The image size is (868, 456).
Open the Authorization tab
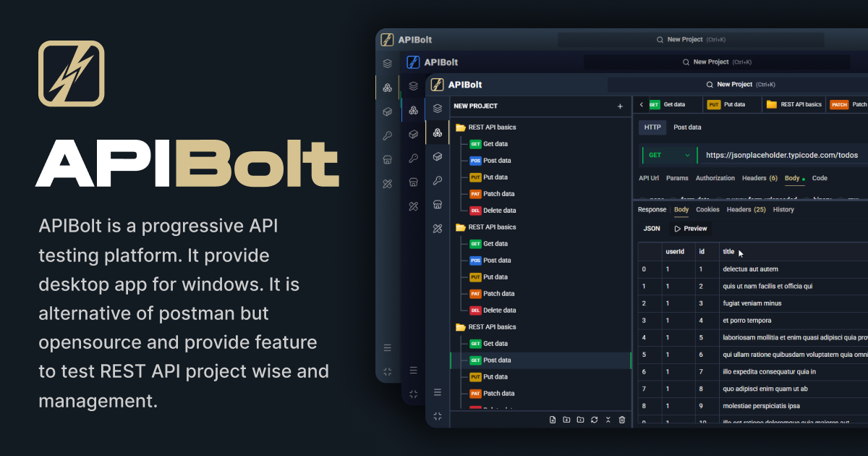pos(715,178)
